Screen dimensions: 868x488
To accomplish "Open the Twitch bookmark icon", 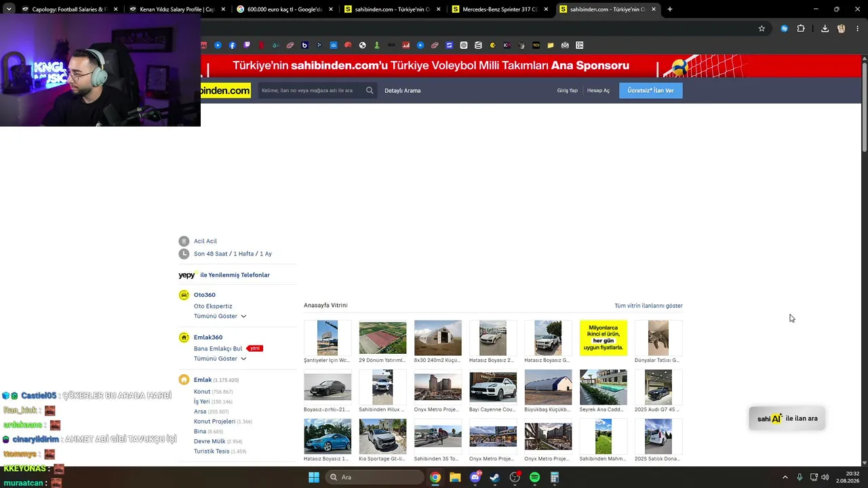I will (x=247, y=45).
